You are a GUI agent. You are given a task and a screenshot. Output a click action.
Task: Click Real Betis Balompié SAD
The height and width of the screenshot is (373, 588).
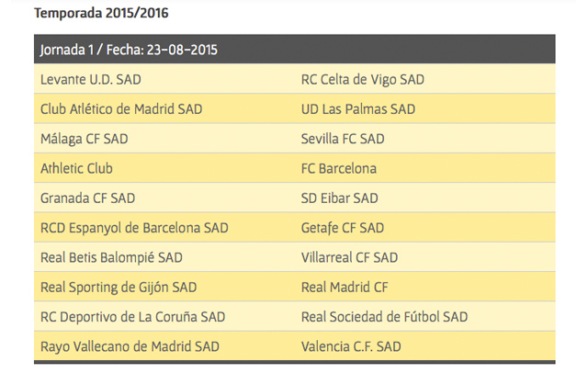(112, 258)
